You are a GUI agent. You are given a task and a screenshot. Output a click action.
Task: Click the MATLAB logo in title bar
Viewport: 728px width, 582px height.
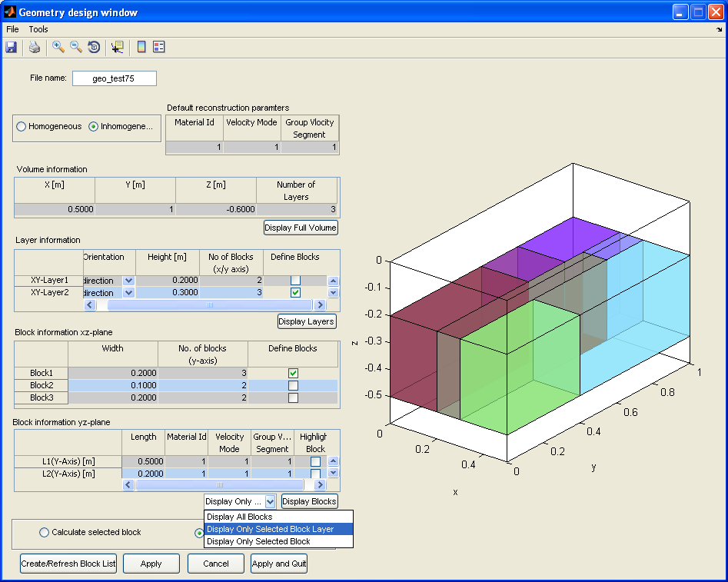pyautogui.click(x=9, y=12)
